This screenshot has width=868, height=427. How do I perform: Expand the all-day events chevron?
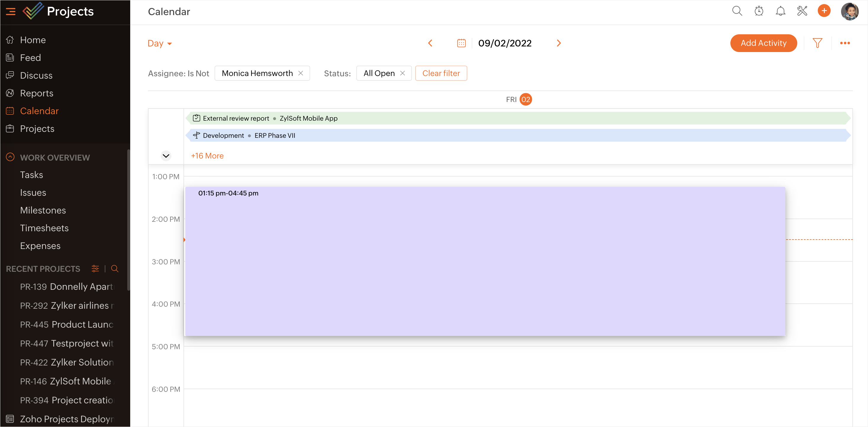(x=166, y=156)
